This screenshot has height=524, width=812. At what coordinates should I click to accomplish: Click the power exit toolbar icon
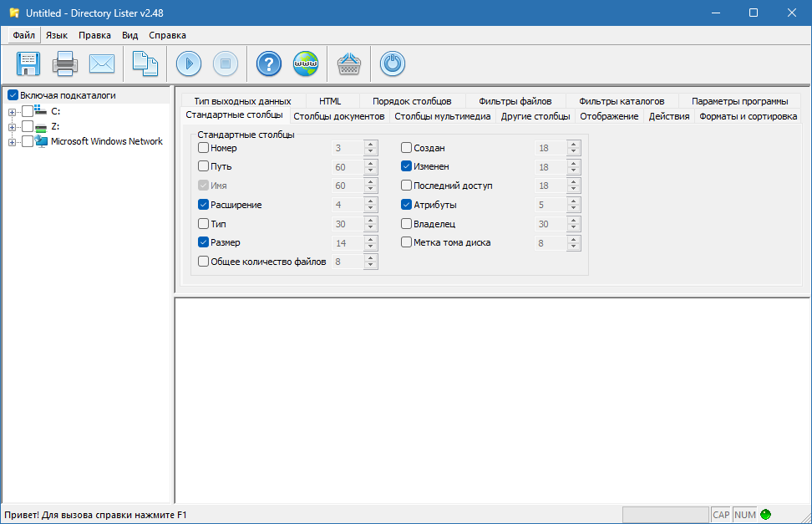click(393, 64)
